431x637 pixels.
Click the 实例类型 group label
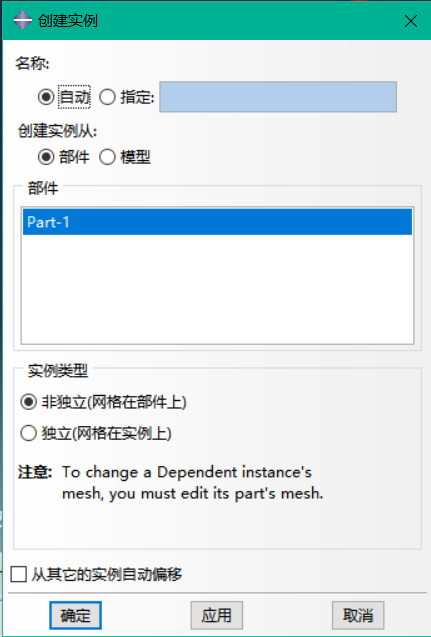coord(58,370)
